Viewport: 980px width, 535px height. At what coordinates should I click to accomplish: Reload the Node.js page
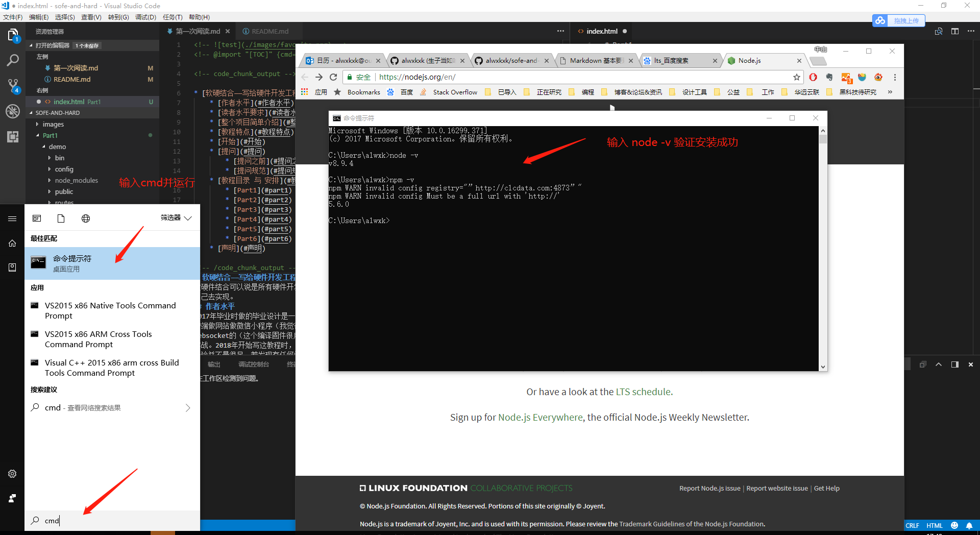(x=333, y=77)
